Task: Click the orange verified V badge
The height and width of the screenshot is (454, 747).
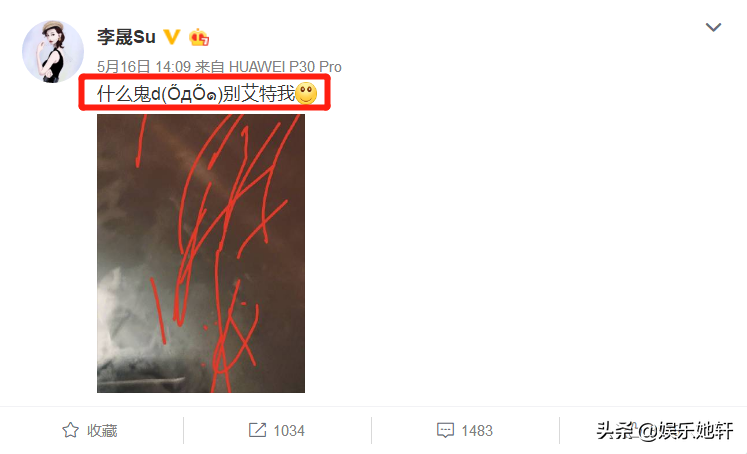Action: pyautogui.click(x=172, y=37)
